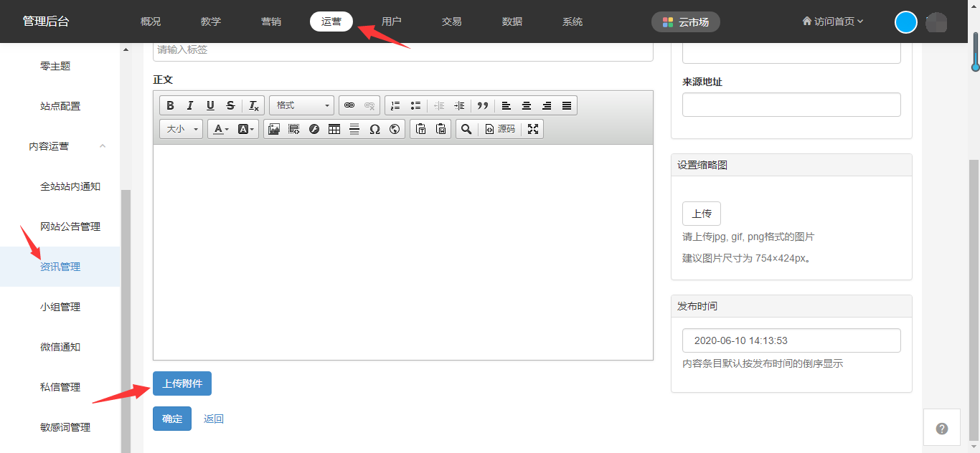This screenshot has width=980, height=453.
Task: Toggle bold formatting in editor
Action: (170, 105)
